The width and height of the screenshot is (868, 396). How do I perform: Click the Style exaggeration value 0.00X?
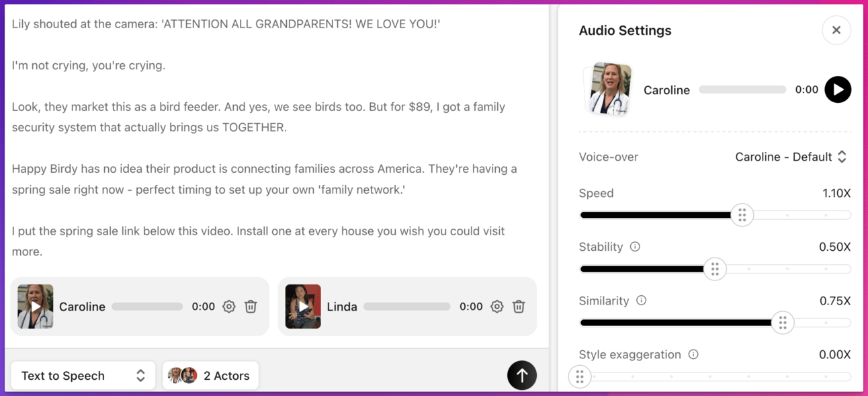(834, 354)
